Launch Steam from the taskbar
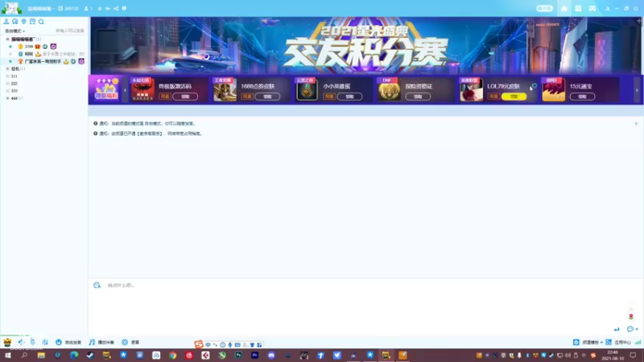Image resolution: width=644 pixels, height=362 pixels. pos(90,355)
